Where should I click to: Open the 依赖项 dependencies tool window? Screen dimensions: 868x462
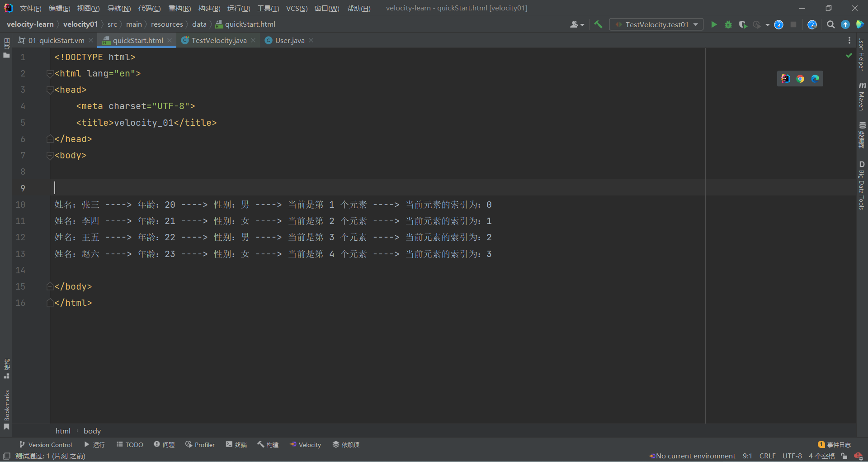click(x=346, y=445)
